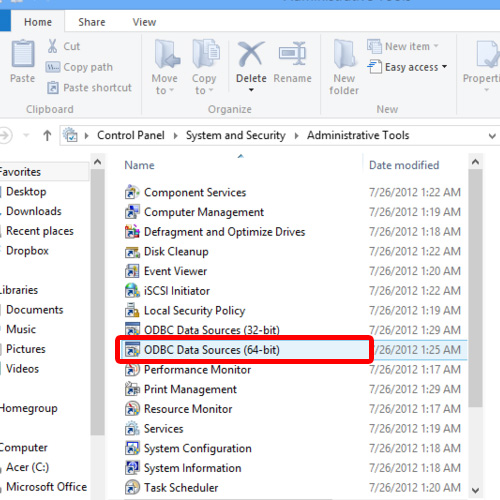Open the Delete dropdown arrow
Viewport: 500px width, 500px height.
[x=251, y=90]
